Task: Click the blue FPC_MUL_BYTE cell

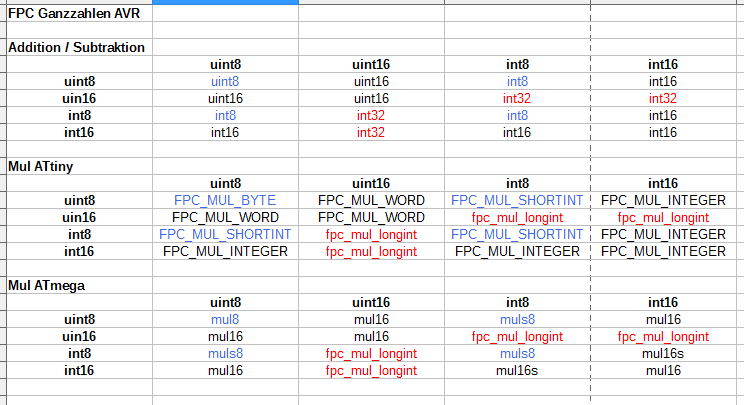Action: 225,200
